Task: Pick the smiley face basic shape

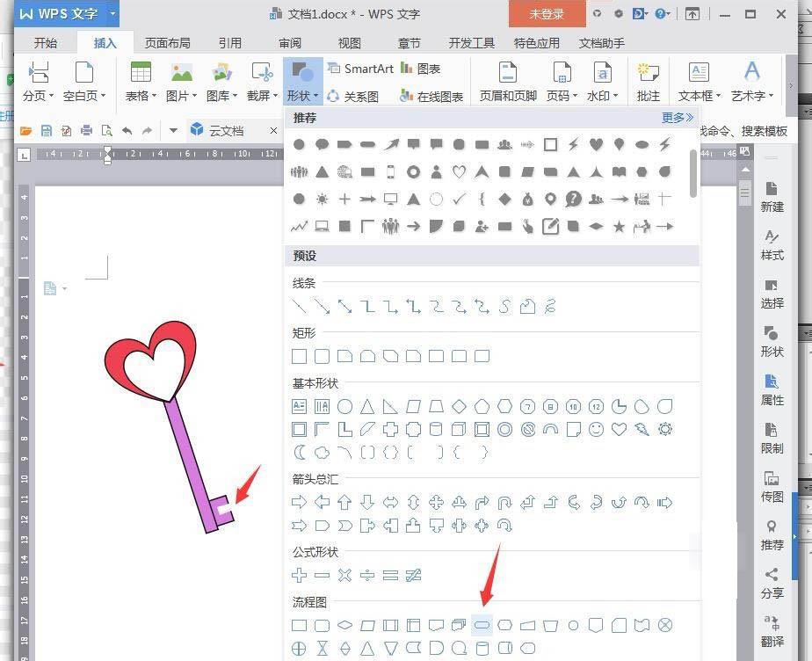Action: [x=596, y=430]
